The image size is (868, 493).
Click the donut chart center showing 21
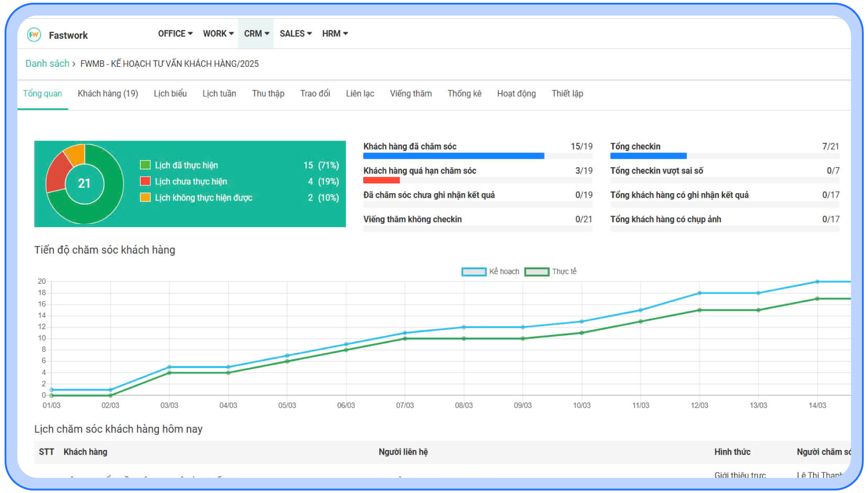84,184
